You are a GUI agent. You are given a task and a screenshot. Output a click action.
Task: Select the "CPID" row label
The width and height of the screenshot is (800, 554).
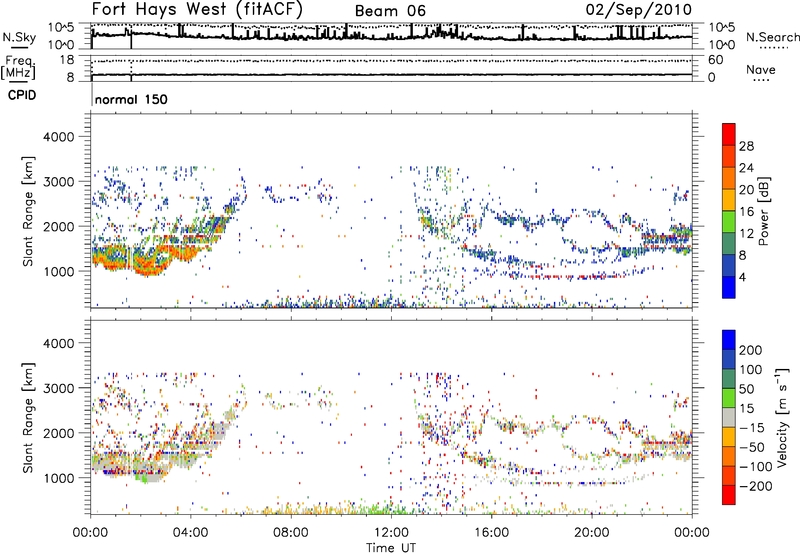click(x=22, y=95)
